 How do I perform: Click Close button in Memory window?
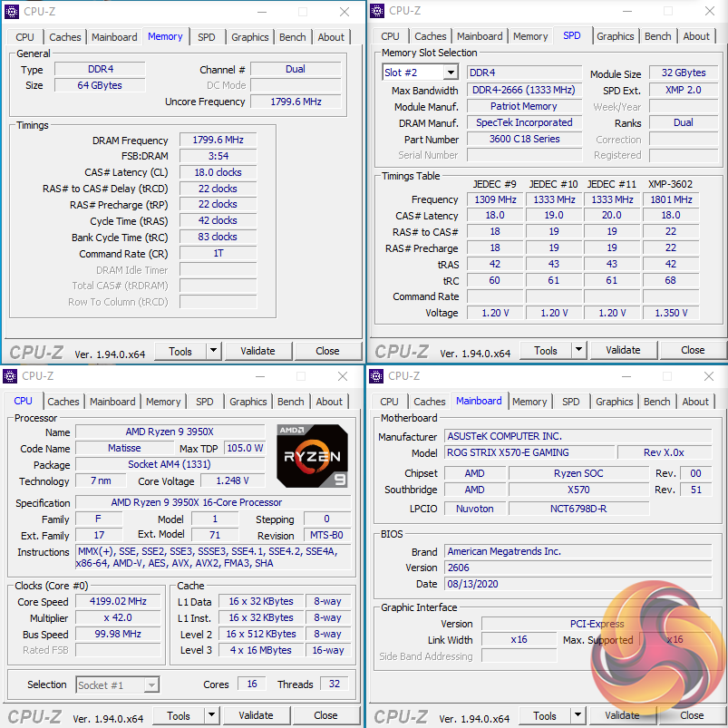(327, 351)
